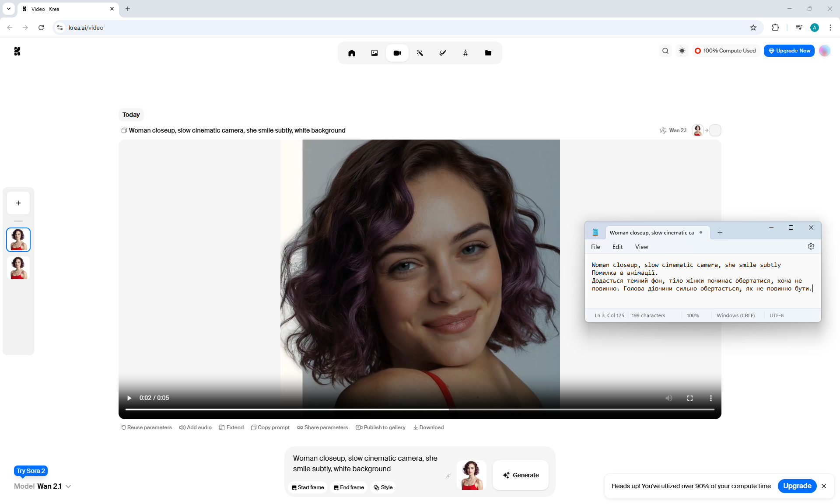Click Download under the video
The image size is (840, 504).
pos(428,427)
